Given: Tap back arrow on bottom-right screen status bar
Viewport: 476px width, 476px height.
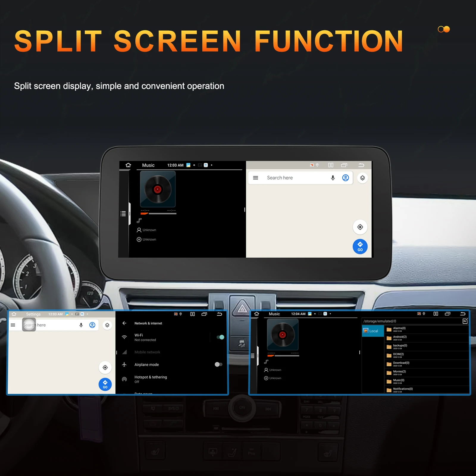Looking at the screenshot, I should pyautogui.click(x=463, y=314).
